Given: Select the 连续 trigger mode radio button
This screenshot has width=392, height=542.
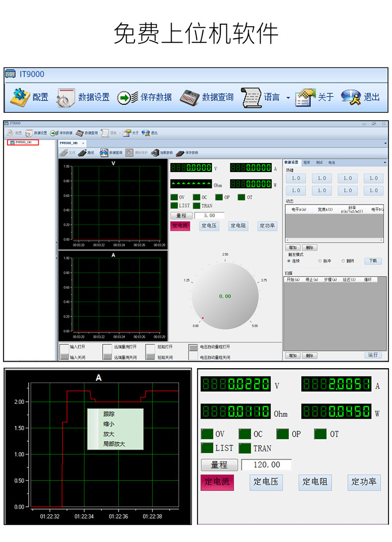Looking at the screenshot, I should (289, 261).
